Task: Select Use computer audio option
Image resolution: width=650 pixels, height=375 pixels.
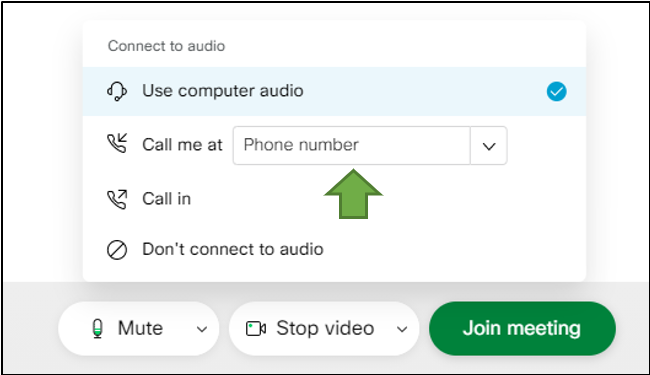Action: coord(334,91)
